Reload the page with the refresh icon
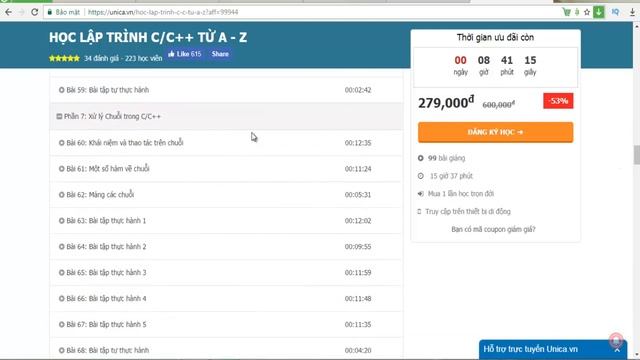This screenshot has width=640, height=360. tap(35, 12)
